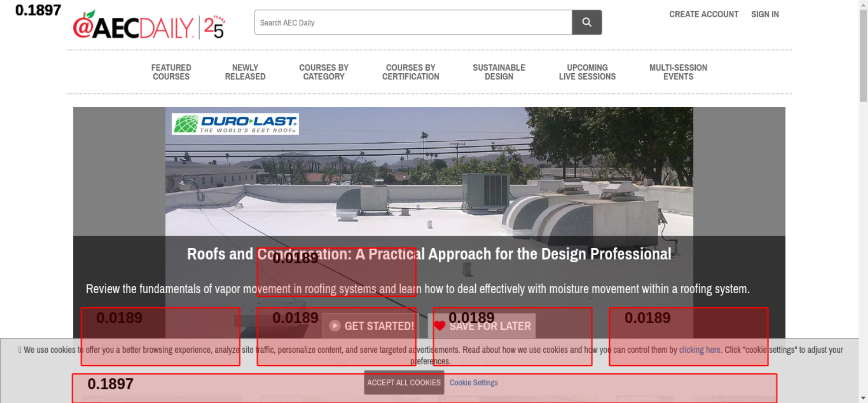
Task: Click the scrollbar down arrow
Action: tap(863, 398)
